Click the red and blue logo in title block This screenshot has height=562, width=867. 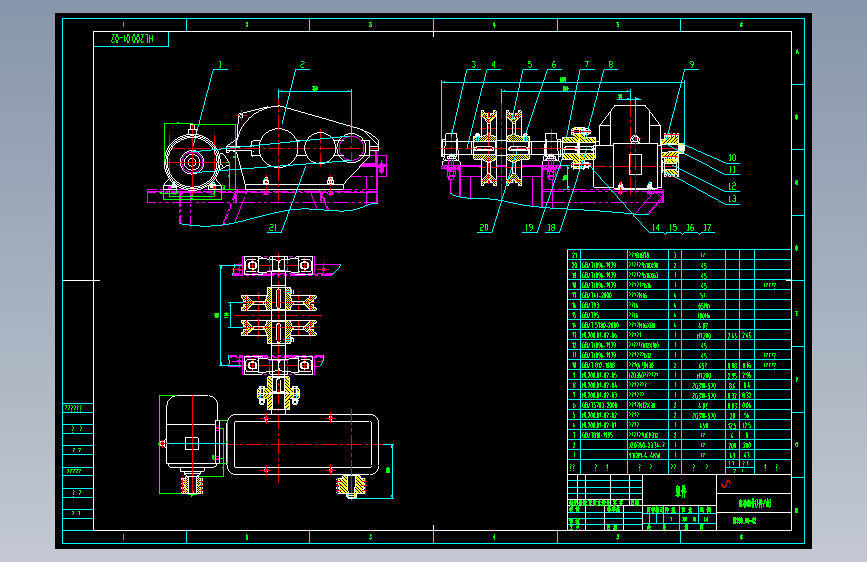[726, 484]
